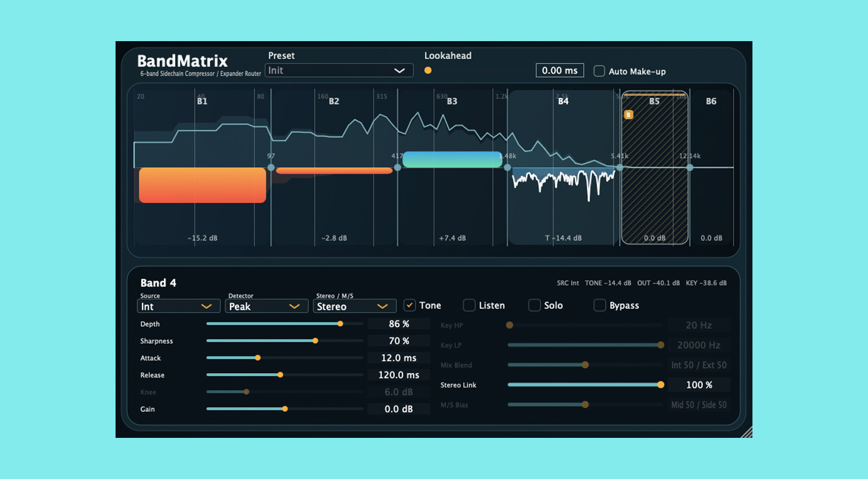Click the resize grip in the plugin corner
This screenshot has height=479, width=868.
[x=746, y=432]
